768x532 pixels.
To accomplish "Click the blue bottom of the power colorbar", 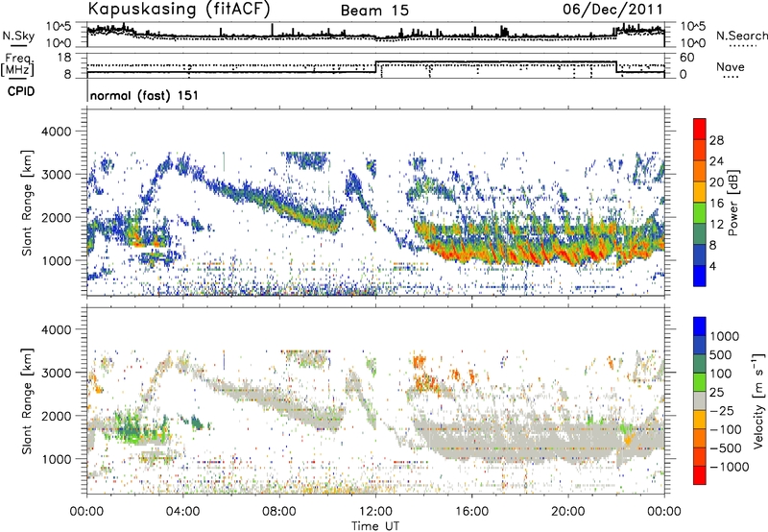I will click(700, 276).
